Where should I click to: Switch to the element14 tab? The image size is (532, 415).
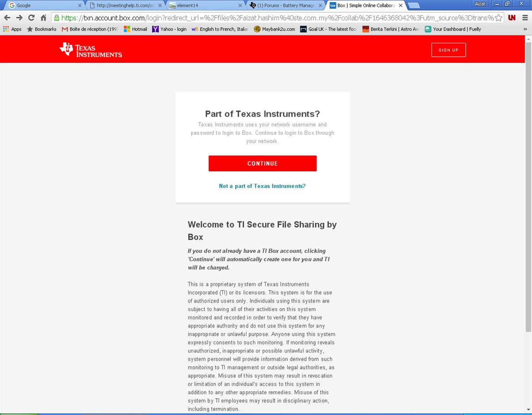pos(206,6)
